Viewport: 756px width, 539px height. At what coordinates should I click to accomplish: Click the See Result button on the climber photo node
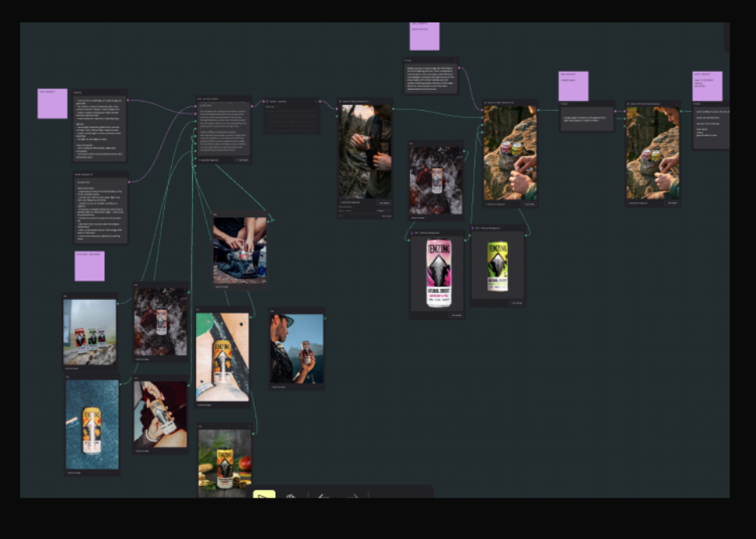point(383,203)
